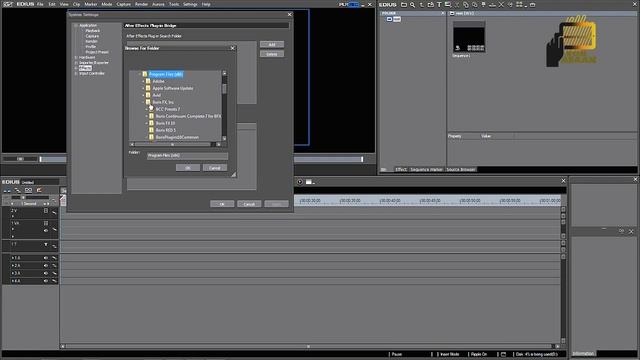Click the T title icon on track 1T
Viewport: 640px width, 360px height.
tap(46, 244)
